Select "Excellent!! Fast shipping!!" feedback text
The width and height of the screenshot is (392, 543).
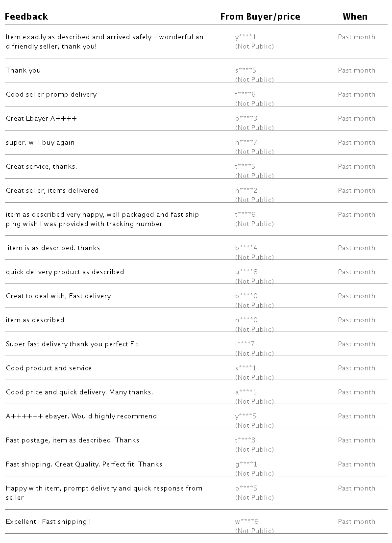[48, 522]
